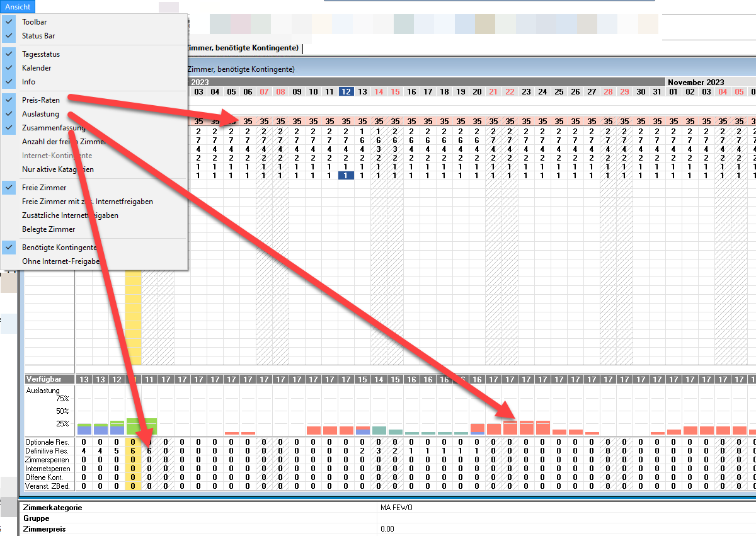Image resolution: width=756 pixels, height=536 pixels.
Task: Toggle Benötigte Kontingente option
Action: [59, 248]
